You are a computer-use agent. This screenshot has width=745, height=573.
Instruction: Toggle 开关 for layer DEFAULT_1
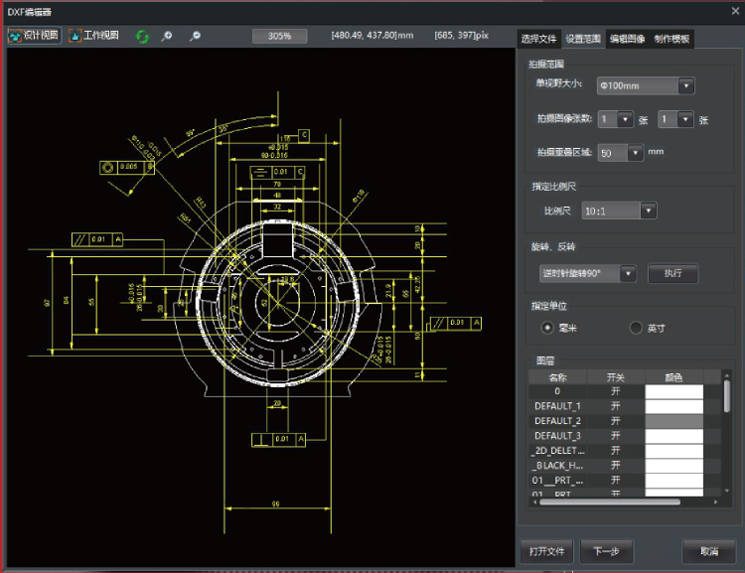tap(616, 406)
